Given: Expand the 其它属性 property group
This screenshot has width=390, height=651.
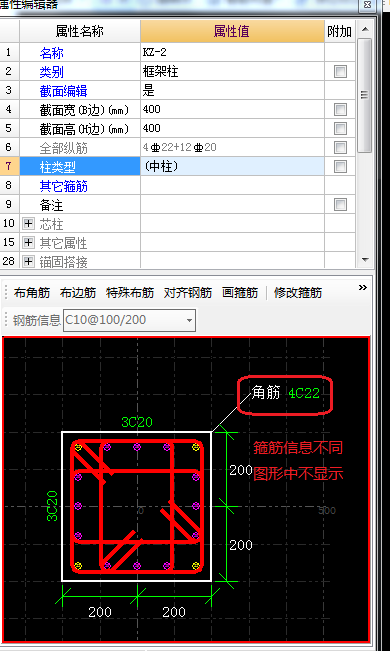Looking at the screenshot, I should [x=28, y=242].
